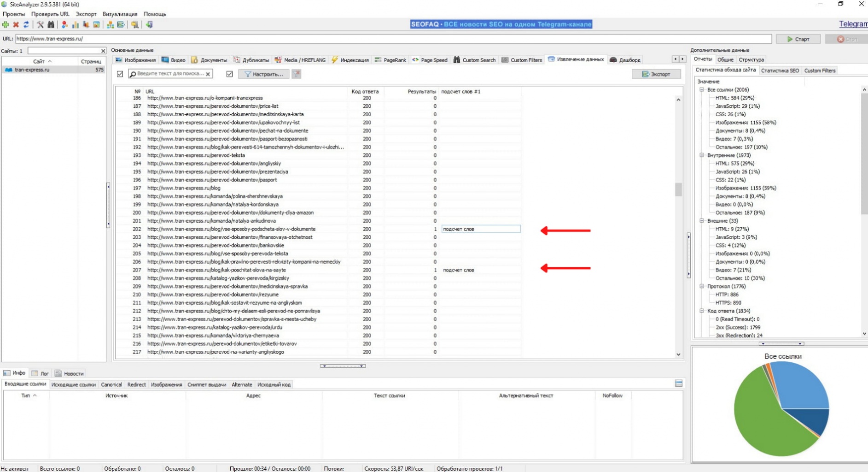Viewport: 868px width, 472px height.
Task: Click the red X delete-project toolbar icon
Action: pos(16,25)
